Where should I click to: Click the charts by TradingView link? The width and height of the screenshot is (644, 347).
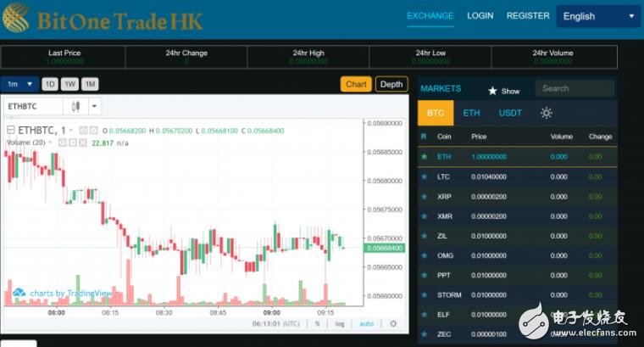pos(71,294)
